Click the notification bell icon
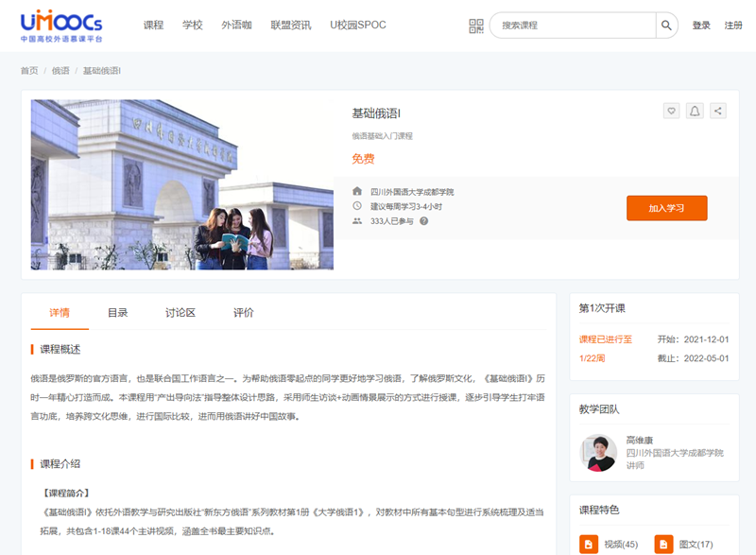The image size is (756, 555). tap(695, 111)
